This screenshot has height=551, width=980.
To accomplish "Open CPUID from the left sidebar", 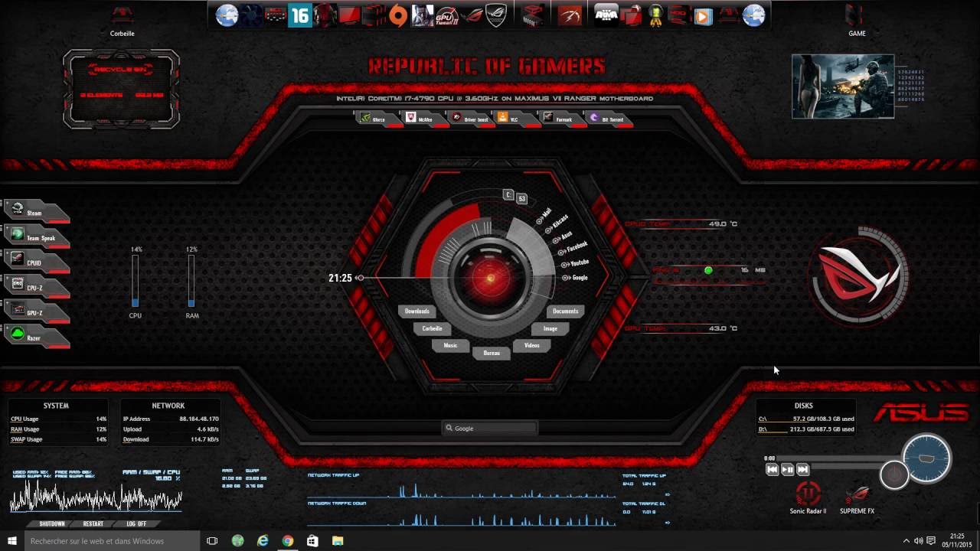I will click(37, 262).
